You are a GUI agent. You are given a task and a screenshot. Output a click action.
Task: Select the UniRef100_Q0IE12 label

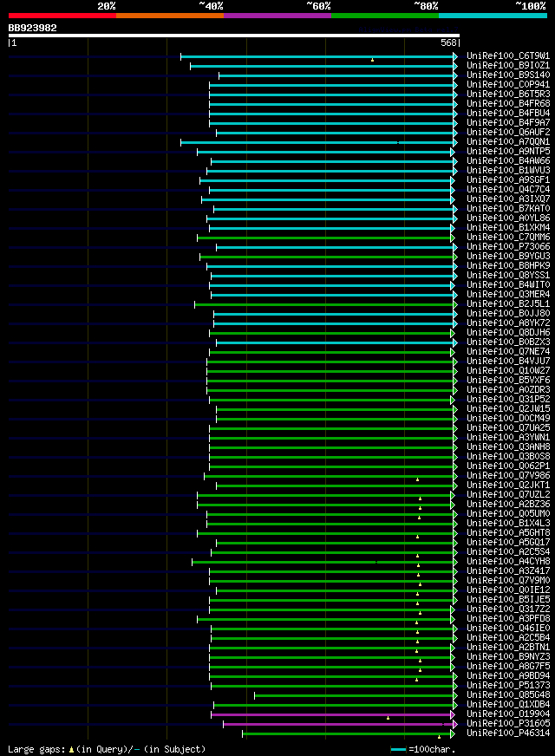click(508, 590)
